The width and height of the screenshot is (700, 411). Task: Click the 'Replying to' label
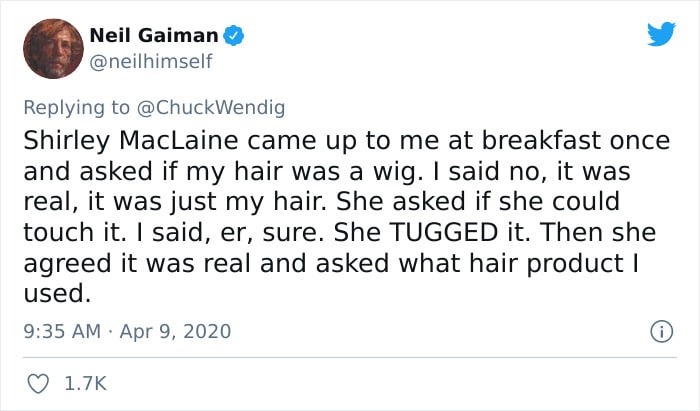tap(76, 108)
